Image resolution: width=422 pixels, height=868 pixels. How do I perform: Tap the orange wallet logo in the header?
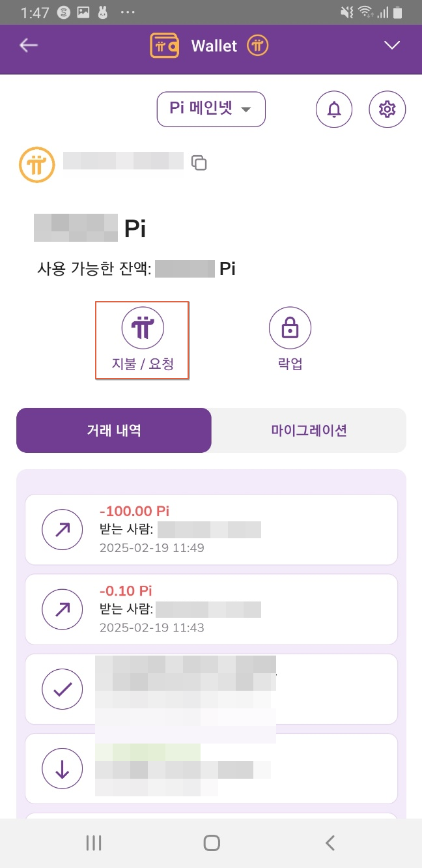165,46
